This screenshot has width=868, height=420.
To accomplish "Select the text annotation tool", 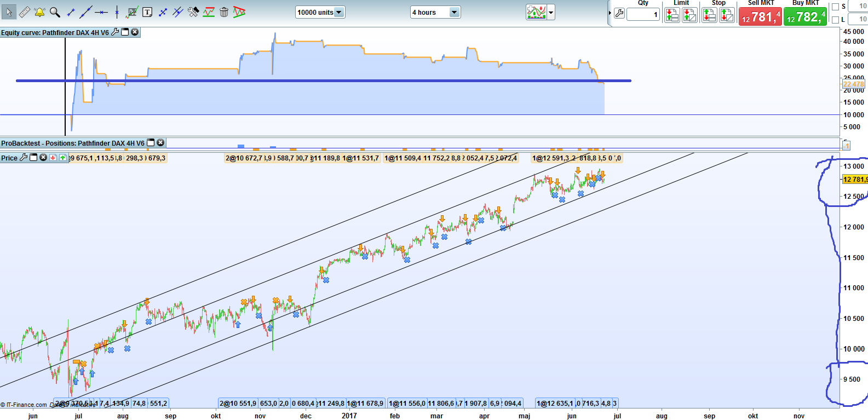I will click(147, 12).
